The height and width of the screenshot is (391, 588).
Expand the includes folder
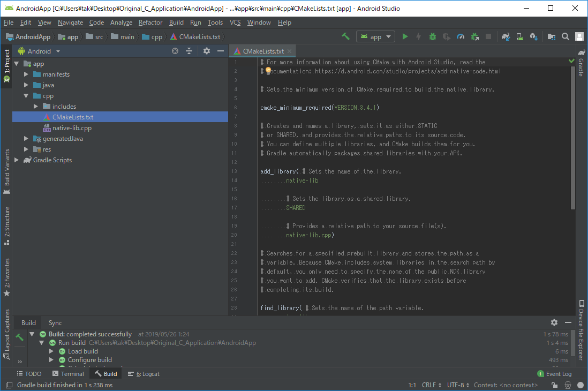[36, 107]
